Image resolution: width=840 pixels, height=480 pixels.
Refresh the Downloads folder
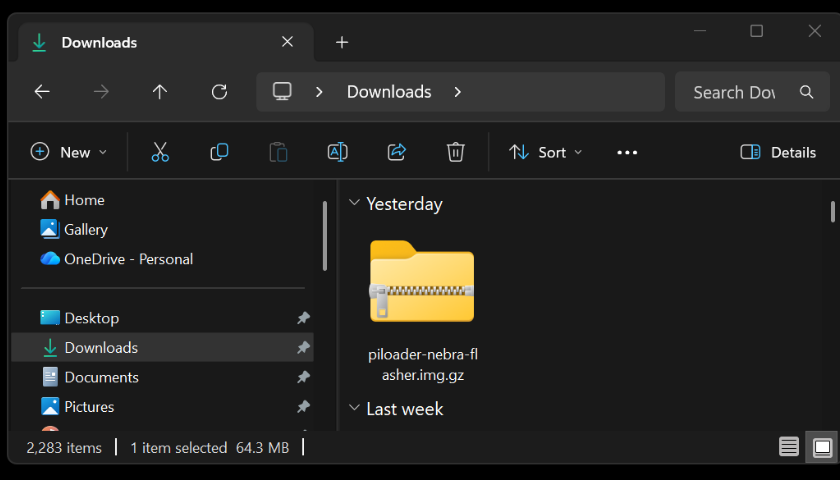click(219, 92)
